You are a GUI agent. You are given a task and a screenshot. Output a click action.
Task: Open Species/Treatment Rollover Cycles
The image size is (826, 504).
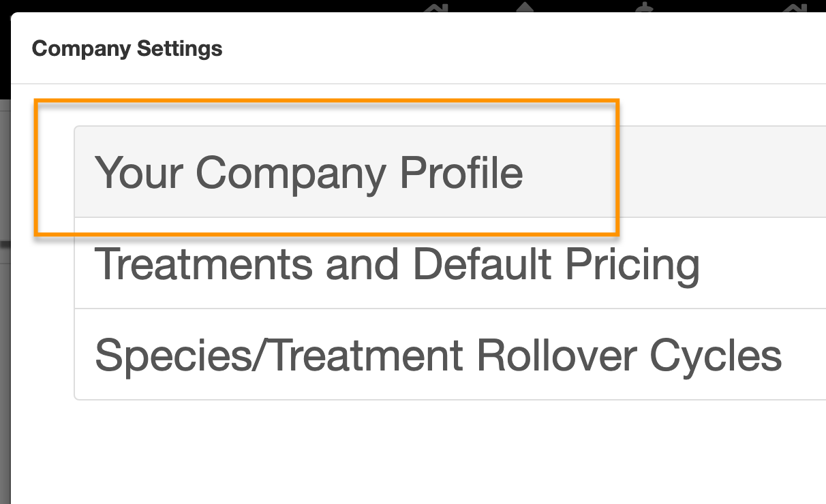(438, 355)
